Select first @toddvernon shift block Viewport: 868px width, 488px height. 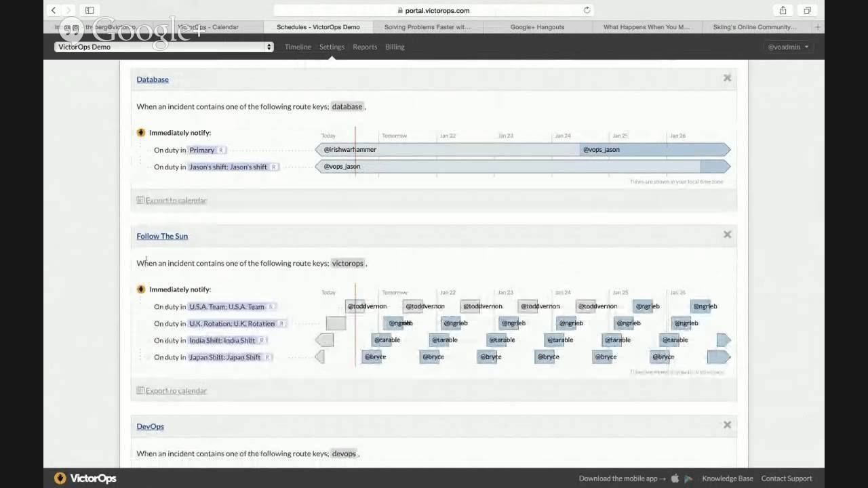click(x=355, y=306)
